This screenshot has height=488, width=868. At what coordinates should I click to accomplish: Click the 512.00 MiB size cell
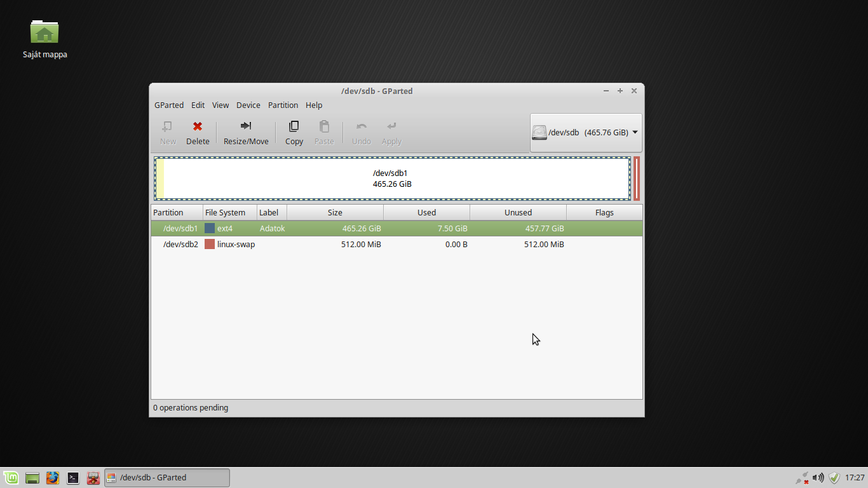click(361, 244)
